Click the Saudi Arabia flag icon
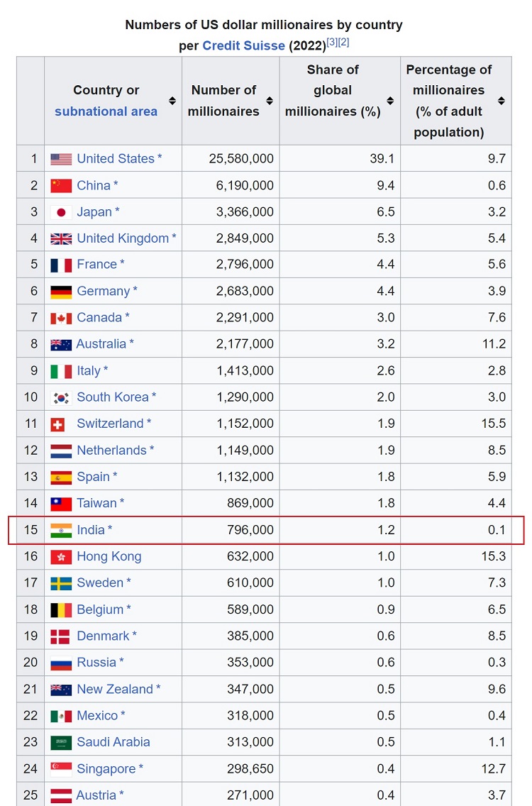This screenshot has height=806, width=532. pyautogui.click(x=61, y=743)
